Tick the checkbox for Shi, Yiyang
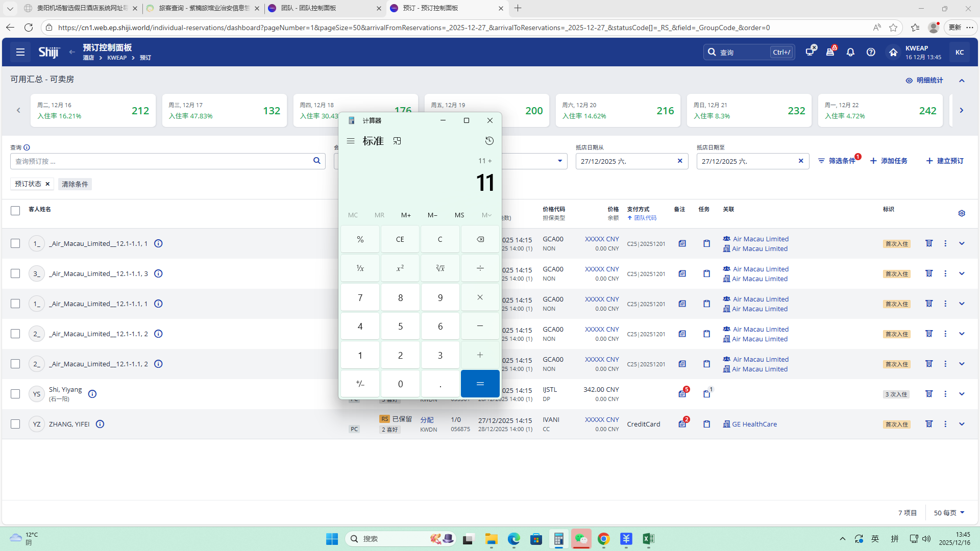The width and height of the screenshot is (980, 551). [x=15, y=394]
